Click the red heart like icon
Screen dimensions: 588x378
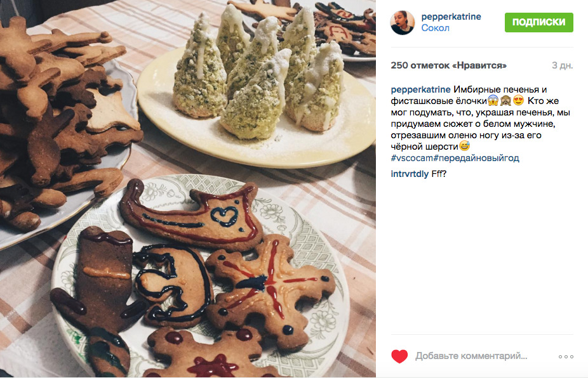(399, 356)
